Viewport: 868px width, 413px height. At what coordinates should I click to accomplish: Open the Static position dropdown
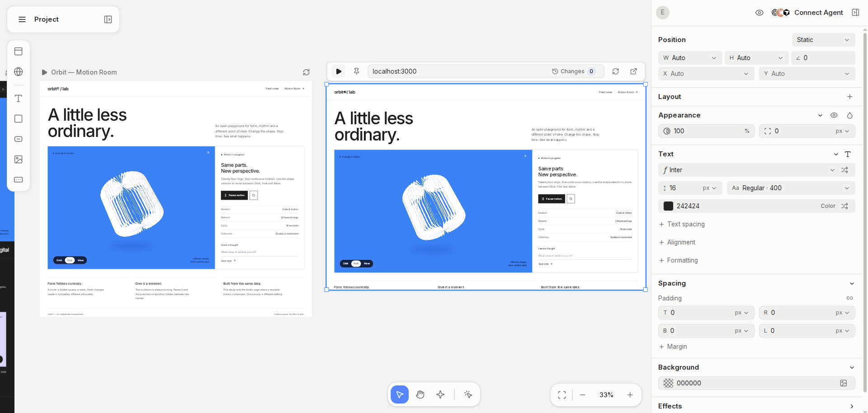coord(824,40)
